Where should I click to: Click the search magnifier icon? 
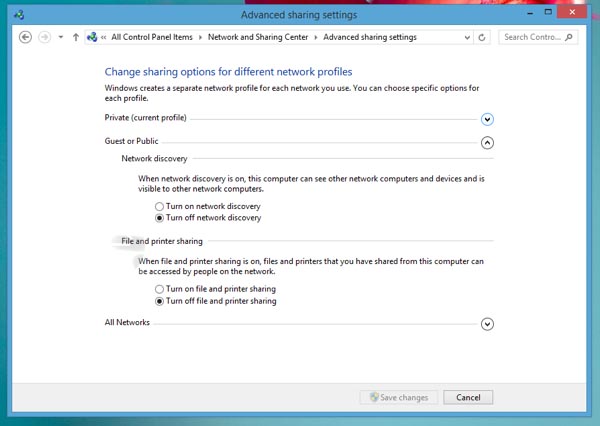[x=570, y=37]
